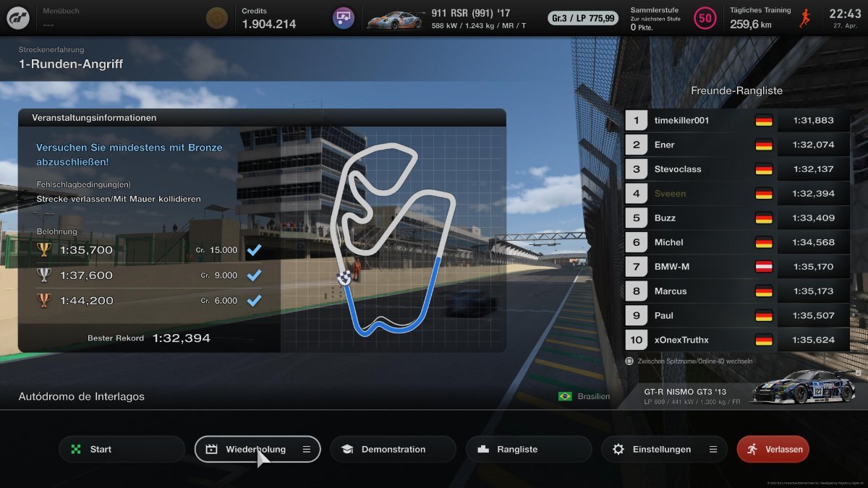Viewport: 868px width, 488px height.
Task: Click the bronze trophy icon 1:44,200
Action: click(x=44, y=301)
